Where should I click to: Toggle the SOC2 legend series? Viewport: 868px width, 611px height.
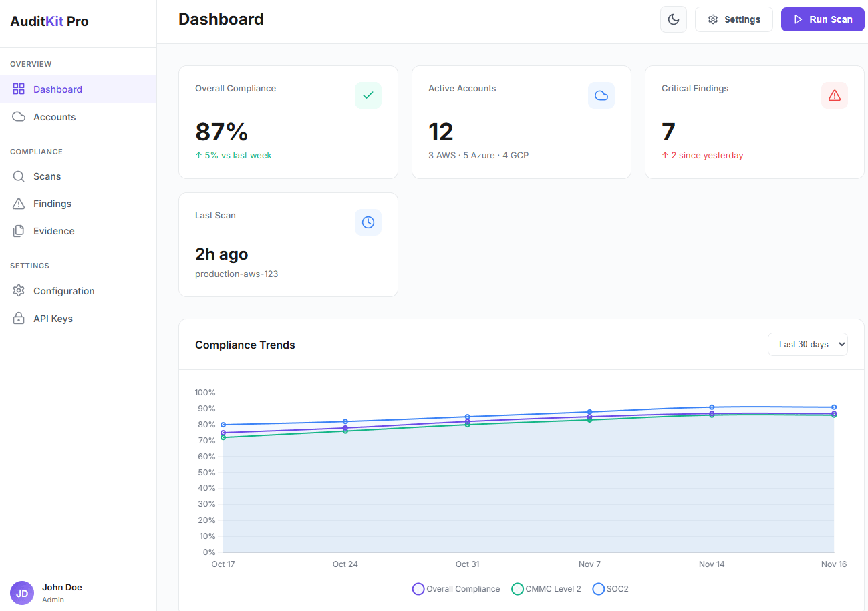pos(610,589)
